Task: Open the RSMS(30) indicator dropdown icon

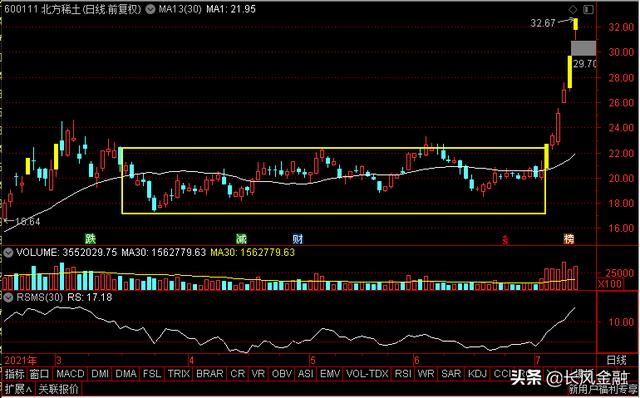Action: click(8, 298)
